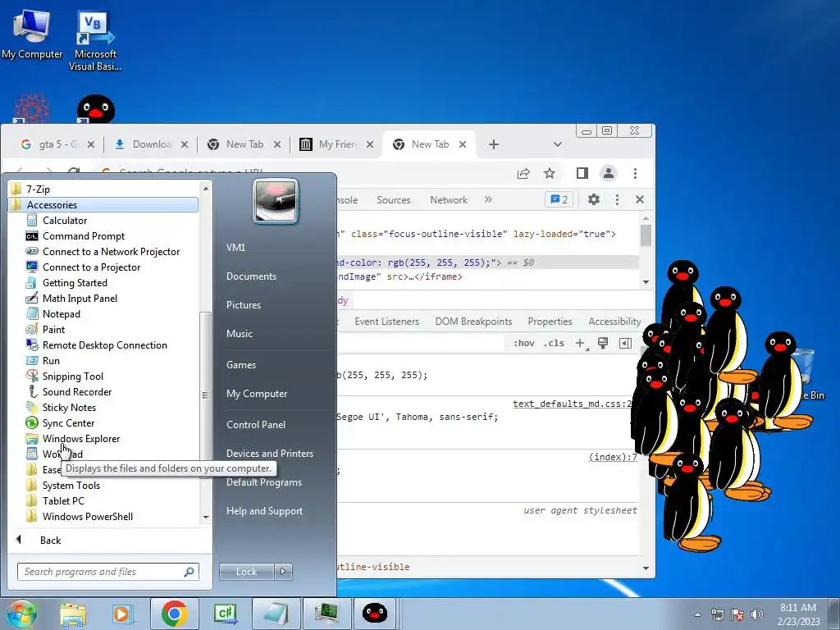This screenshot has height=630, width=840.
Task: Click the volume tray icon
Action: tap(757, 614)
